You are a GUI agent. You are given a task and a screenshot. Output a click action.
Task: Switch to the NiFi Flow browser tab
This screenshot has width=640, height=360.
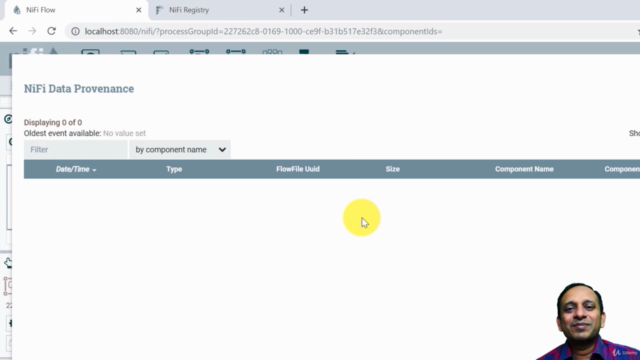(x=76, y=10)
